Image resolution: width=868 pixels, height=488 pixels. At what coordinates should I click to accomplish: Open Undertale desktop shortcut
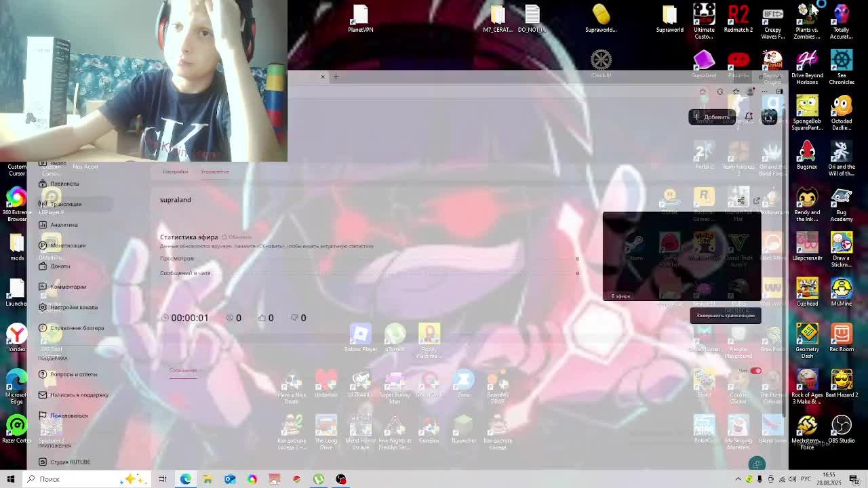pyautogui.click(x=326, y=384)
